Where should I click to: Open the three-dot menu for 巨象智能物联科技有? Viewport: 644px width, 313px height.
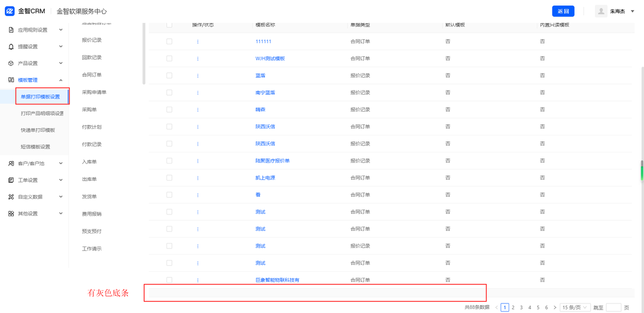(x=198, y=280)
